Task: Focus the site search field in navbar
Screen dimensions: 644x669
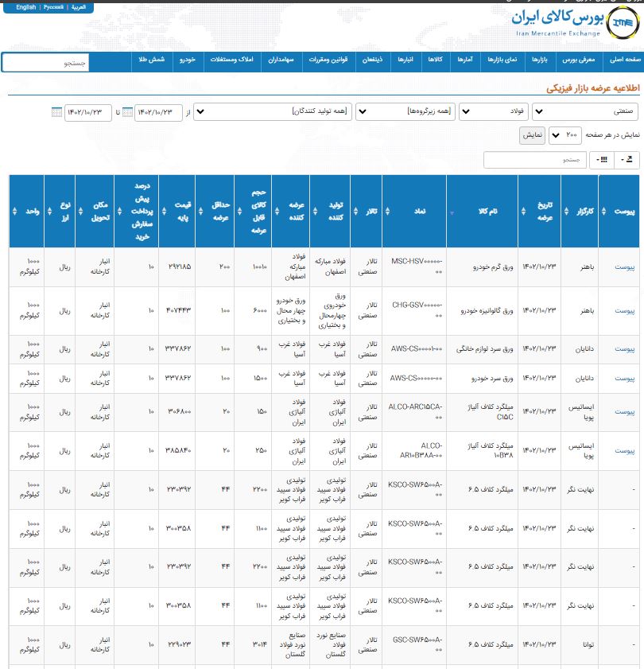Action: point(45,63)
